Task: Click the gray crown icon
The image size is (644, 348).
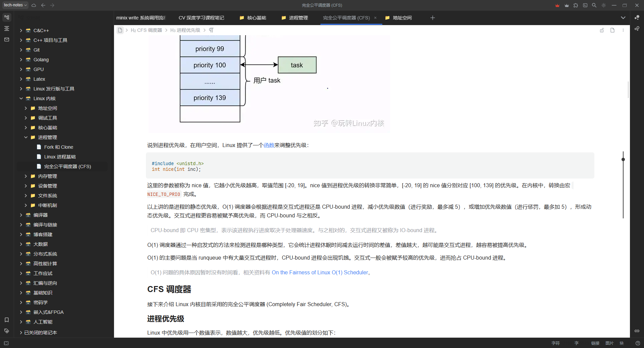Action: 567,5
